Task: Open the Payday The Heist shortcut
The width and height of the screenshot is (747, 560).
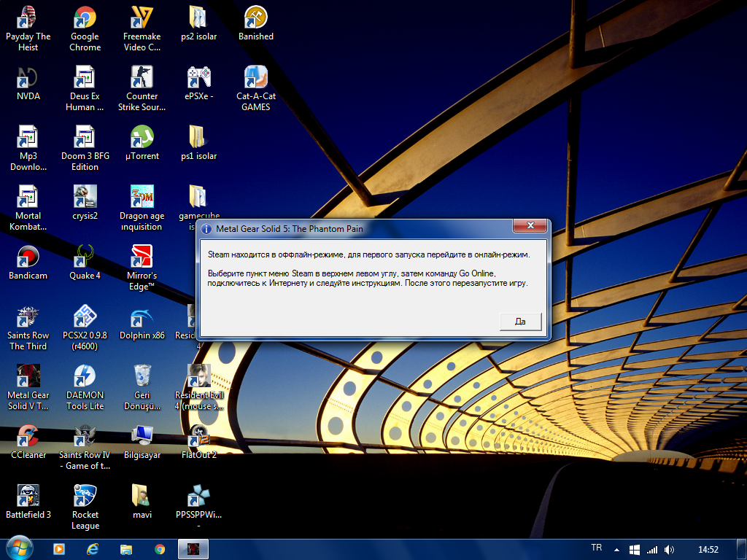Action: tap(28, 28)
